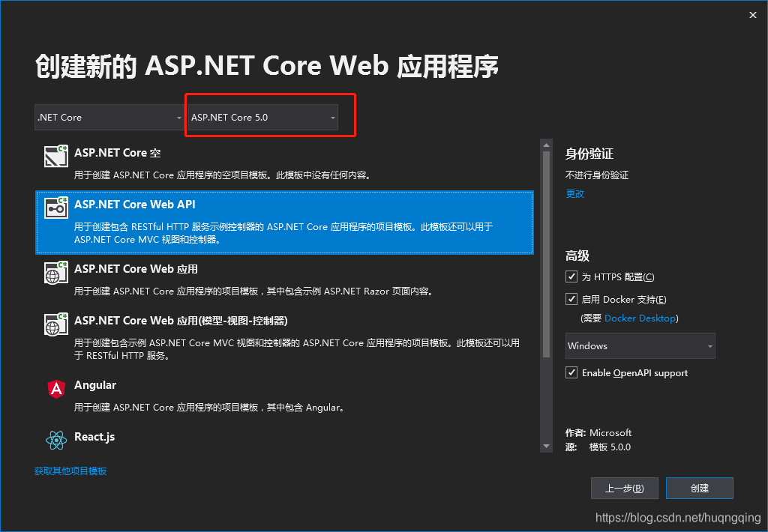
Task: Select the Angular template title
Action: coord(95,385)
